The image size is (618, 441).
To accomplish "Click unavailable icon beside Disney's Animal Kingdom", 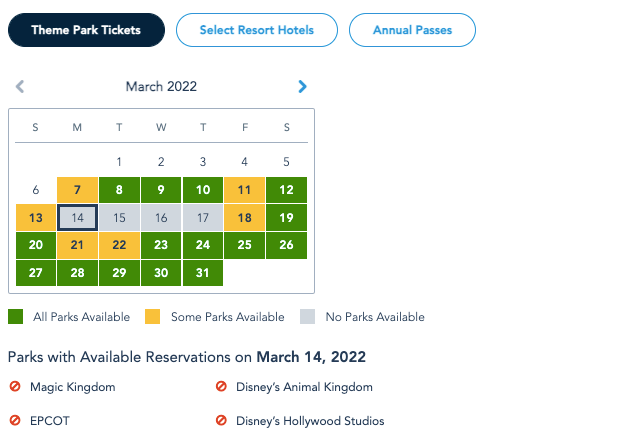I will [x=221, y=387].
